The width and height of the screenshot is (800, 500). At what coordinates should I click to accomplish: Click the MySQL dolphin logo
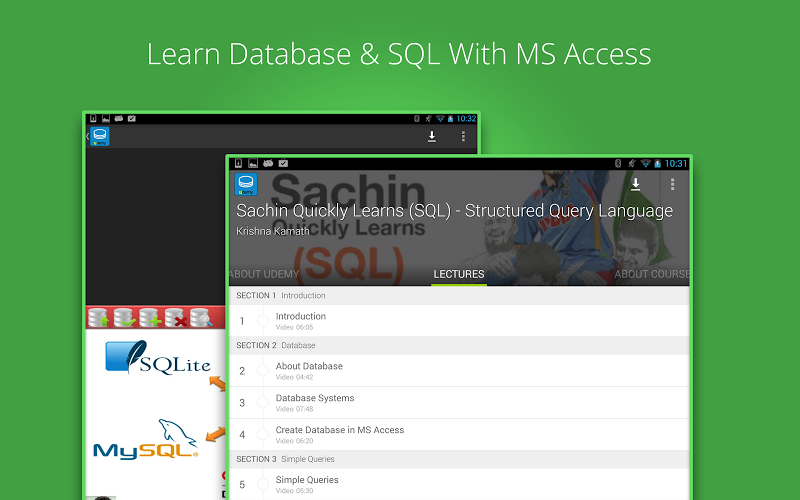pos(146,440)
